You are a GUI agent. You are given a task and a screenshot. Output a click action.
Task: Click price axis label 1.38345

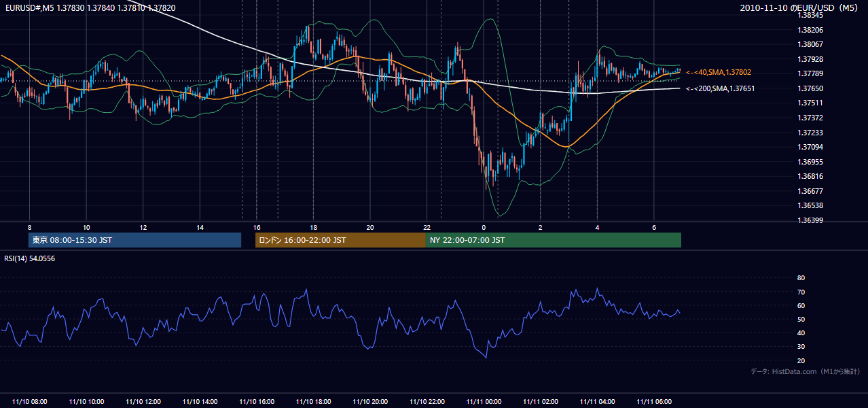pyautogui.click(x=810, y=15)
